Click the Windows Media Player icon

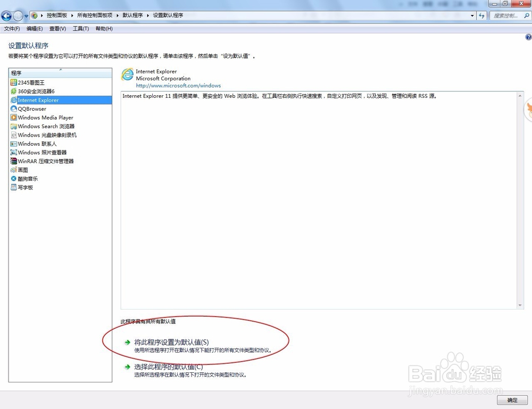click(x=14, y=118)
